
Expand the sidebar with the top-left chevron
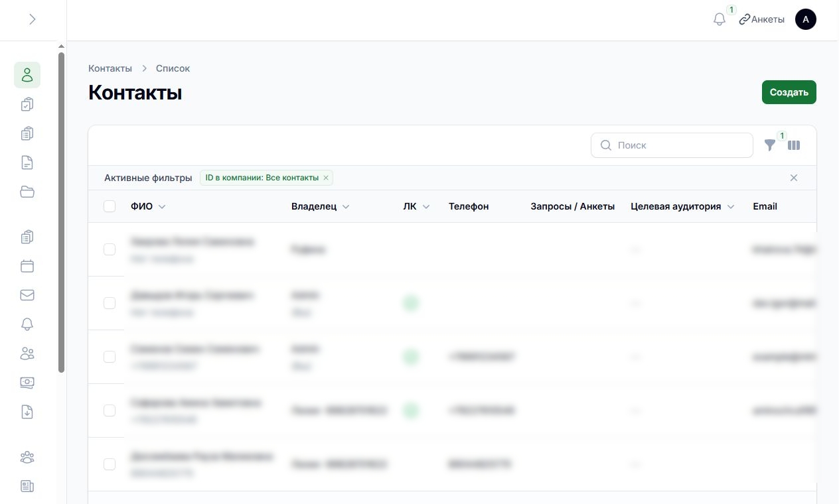click(x=33, y=19)
